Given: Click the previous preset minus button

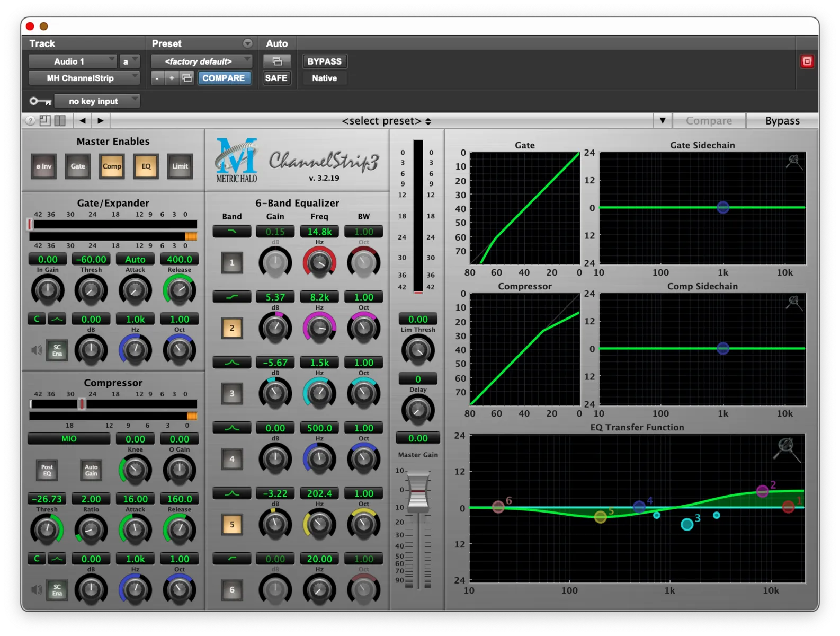Looking at the screenshot, I should point(157,78).
